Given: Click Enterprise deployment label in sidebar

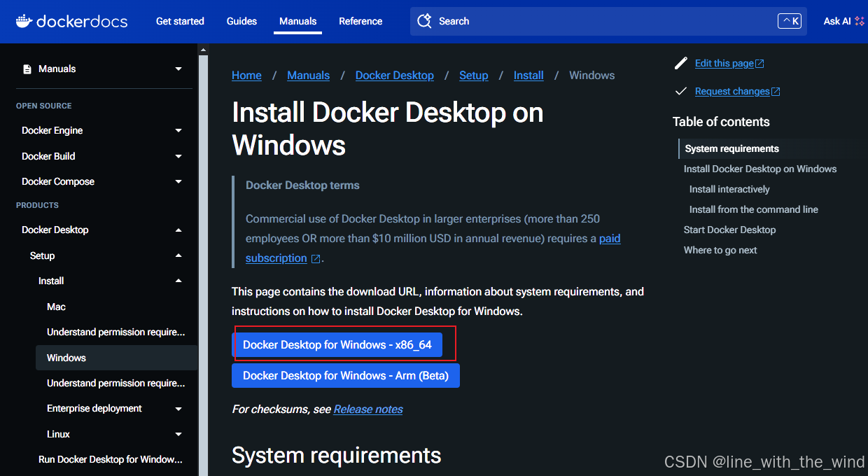Looking at the screenshot, I should click(x=94, y=408).
